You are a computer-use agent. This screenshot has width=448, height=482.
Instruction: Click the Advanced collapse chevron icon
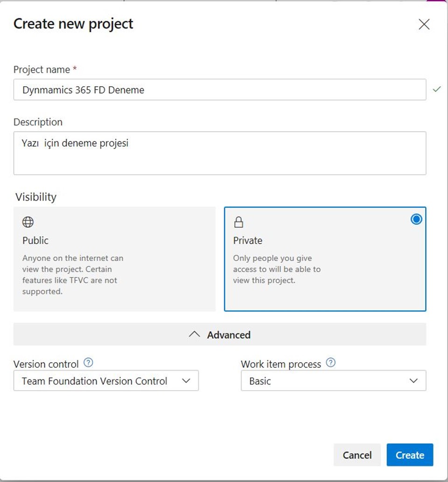pos(194,335)
